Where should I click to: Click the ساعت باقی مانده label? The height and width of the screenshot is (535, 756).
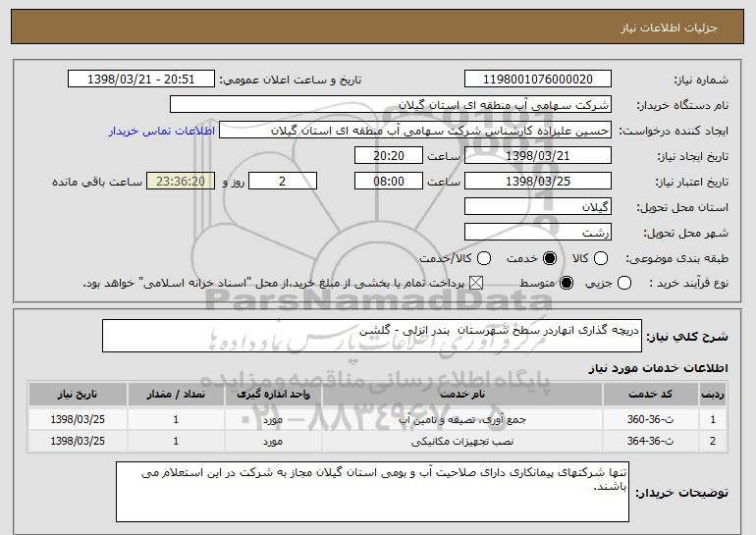97,182
